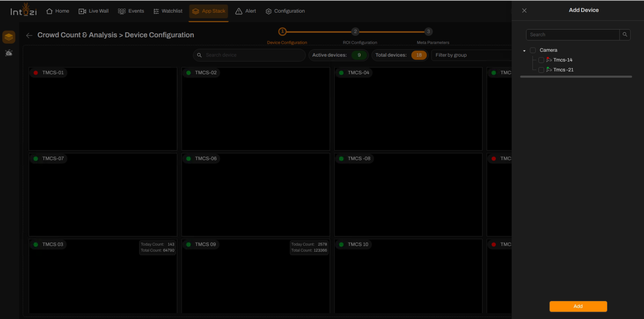Select the Tmcs -21 camera label

point(563,70)
